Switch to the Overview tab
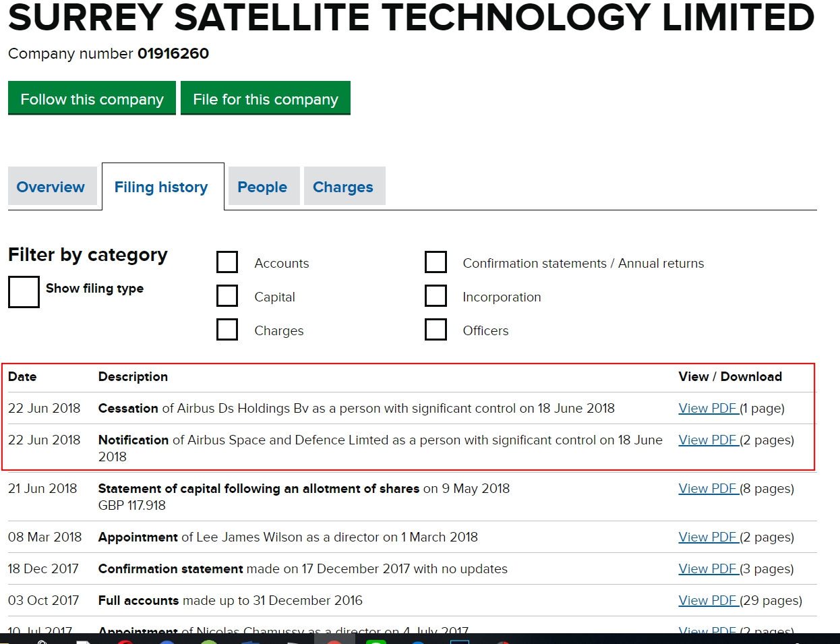 coord(51,187)
